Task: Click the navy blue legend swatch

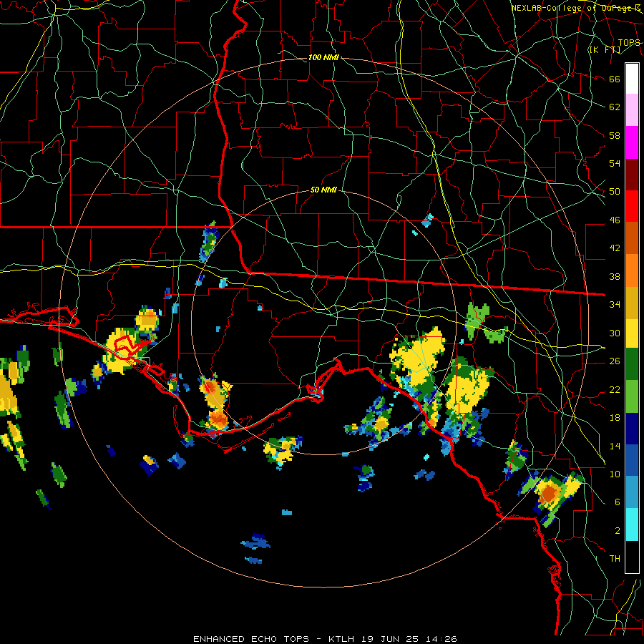Action: (x=632, y=429)
